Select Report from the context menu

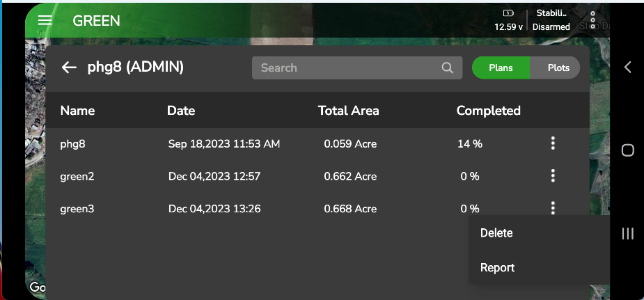[497, 267]
